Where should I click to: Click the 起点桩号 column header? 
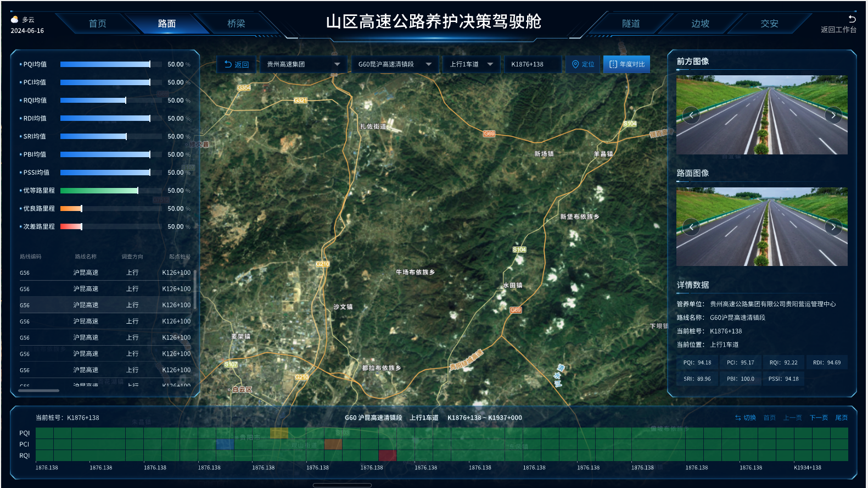tap(180, 257)
